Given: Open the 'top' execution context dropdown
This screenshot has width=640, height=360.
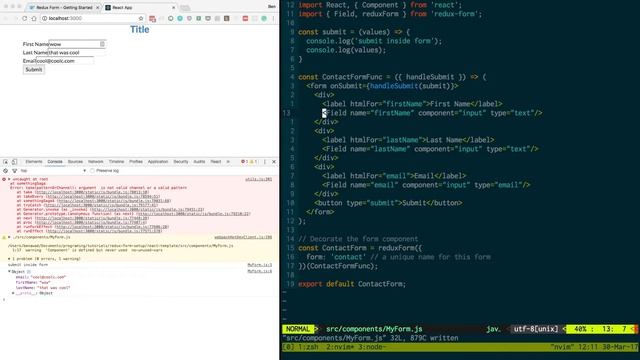Looking at the screenshot, I should point(53,171).
